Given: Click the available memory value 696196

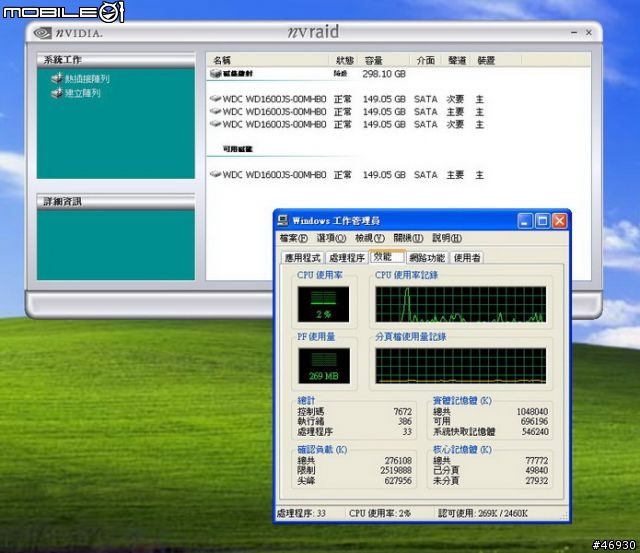Looking at the screenshot, I should pos(534,421).
